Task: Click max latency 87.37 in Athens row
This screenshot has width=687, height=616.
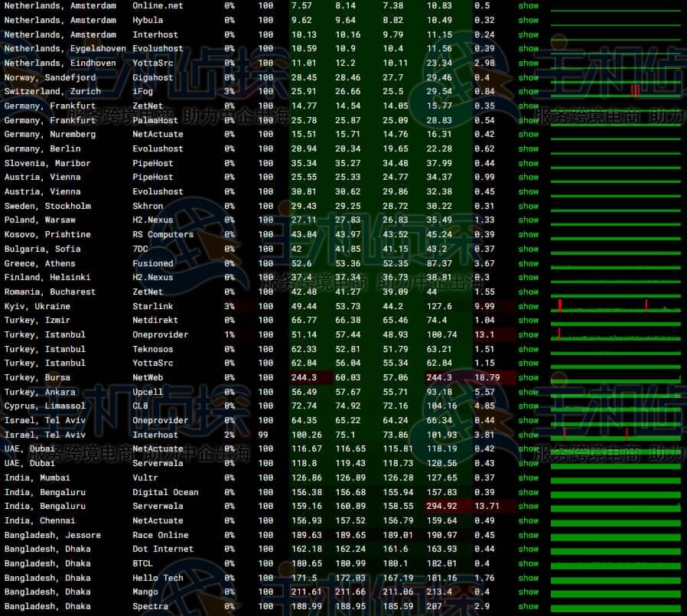Action: pyautogui.click(x=439, y=263)
